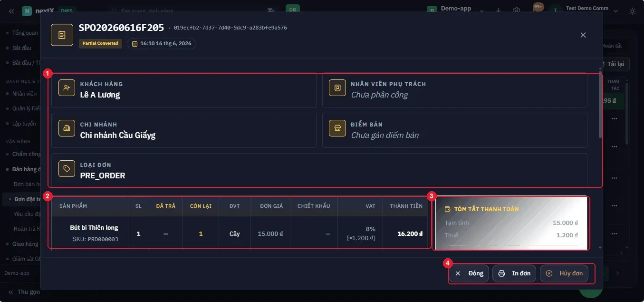The height and width of the screenshot is (302, 644).
Task: Open the green apps grid icon in the header
Action: click(293, 10)
